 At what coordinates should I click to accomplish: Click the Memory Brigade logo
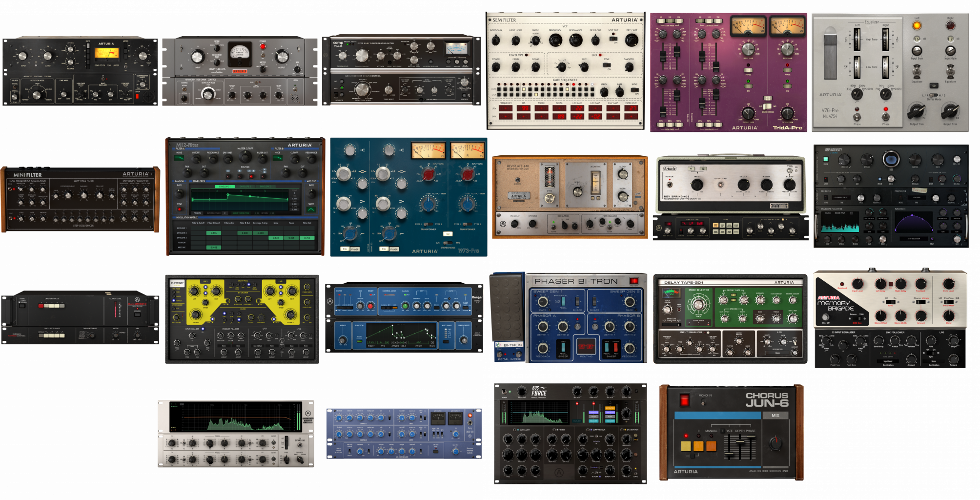[x=835, y=304]
